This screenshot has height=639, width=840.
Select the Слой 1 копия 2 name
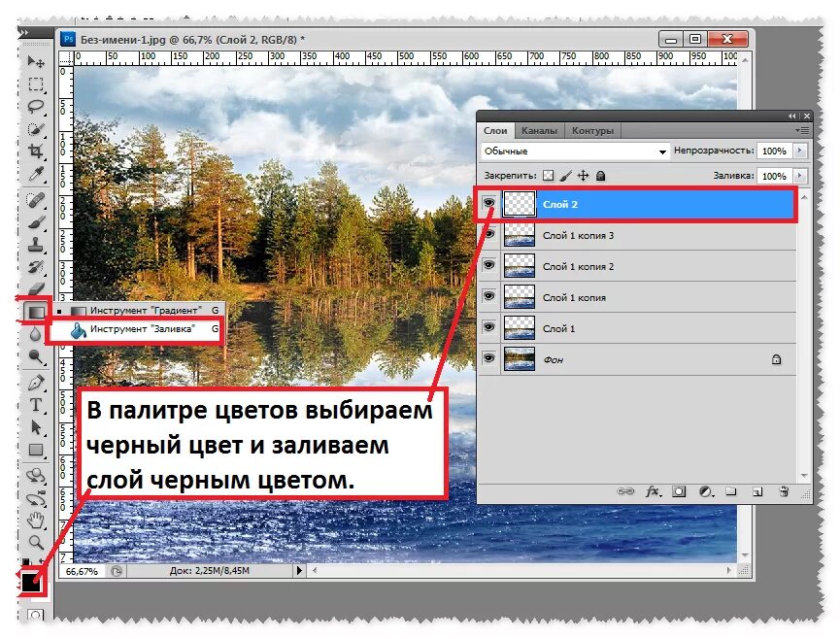578,267
